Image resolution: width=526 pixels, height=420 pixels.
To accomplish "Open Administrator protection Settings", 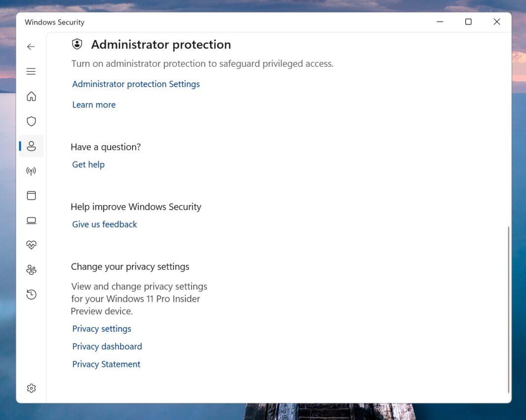I will (x=136, y=84).
